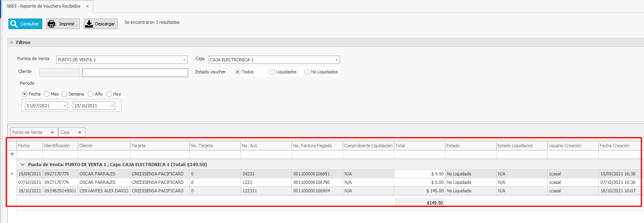Open the Caja Electronica dropdown
Image resolution: width=644 pixels, height=223 pixels.
(x=336, y=60)
